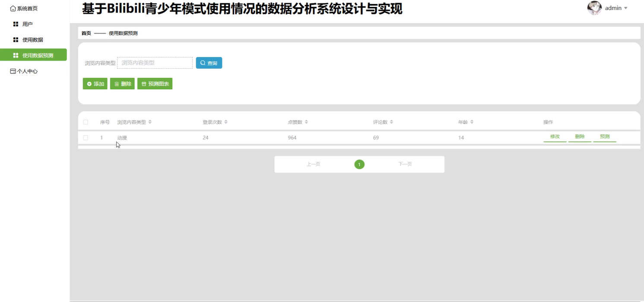Sort the table by 登录次数 arrows
This screenshot has width=644, height=302.
pos(226,122)
